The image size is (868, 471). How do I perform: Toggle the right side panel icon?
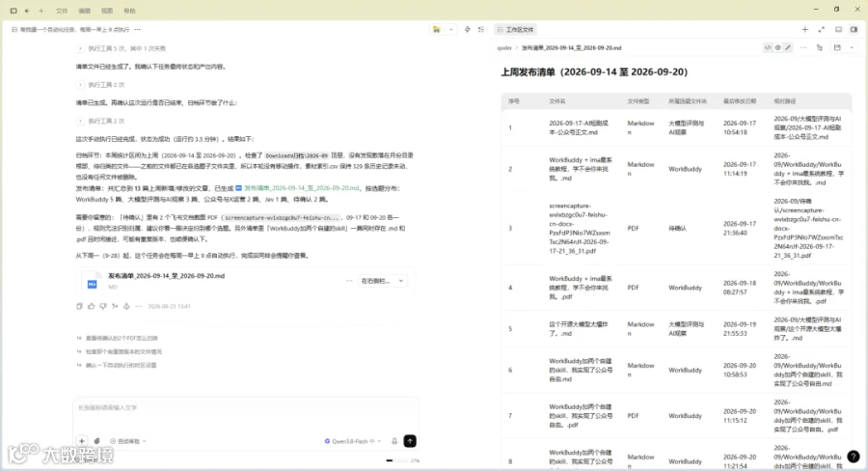click(854, 29)
